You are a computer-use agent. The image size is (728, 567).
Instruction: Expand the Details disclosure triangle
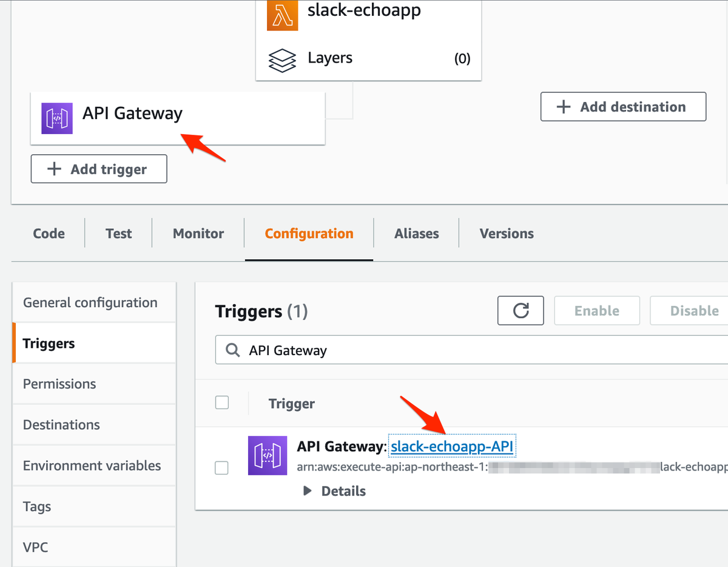(308, 491)
